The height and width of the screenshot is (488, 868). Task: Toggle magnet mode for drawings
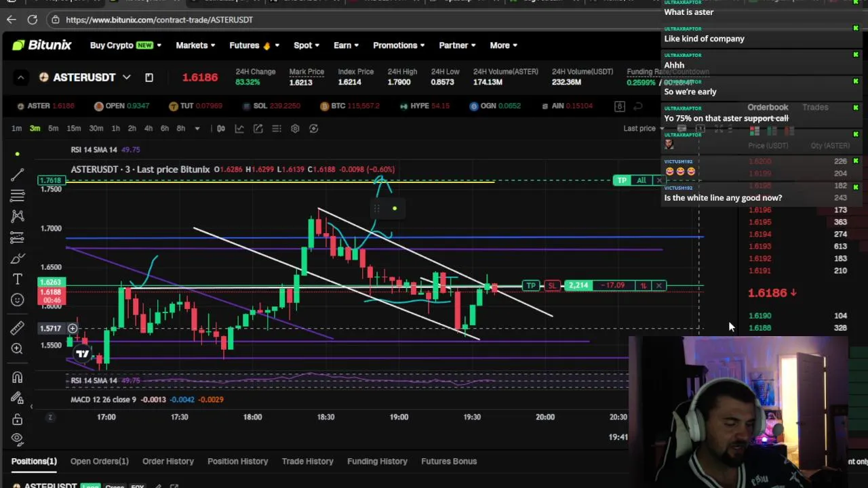click(x=18, y=377)
